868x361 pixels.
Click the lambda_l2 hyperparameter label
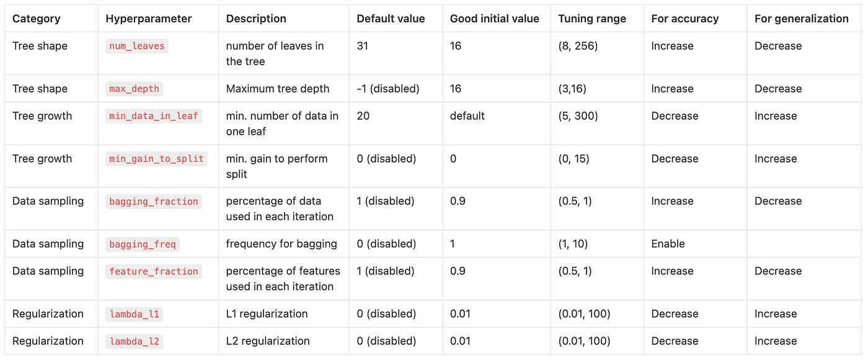(135, 341)
